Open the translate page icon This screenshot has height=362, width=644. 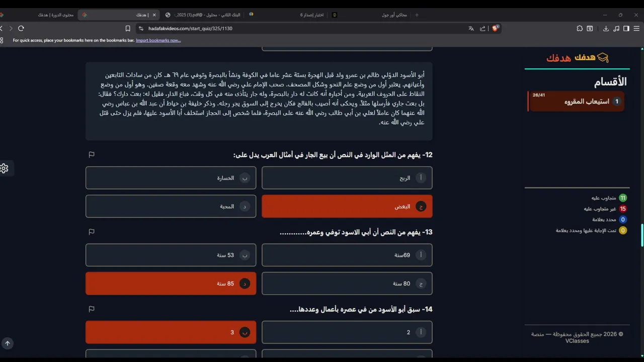click(x=471, y=29)
